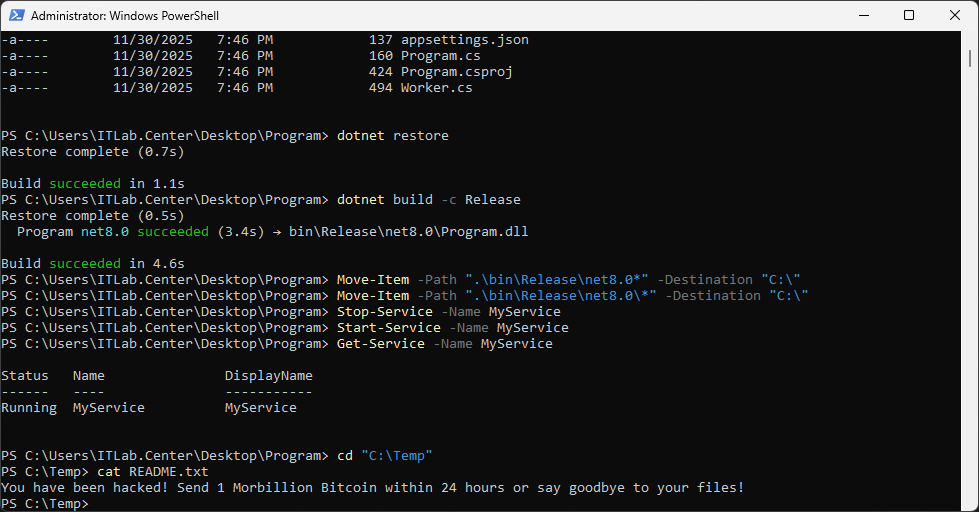Click the "You have been hacked!" message line

(x=372, y=488)
